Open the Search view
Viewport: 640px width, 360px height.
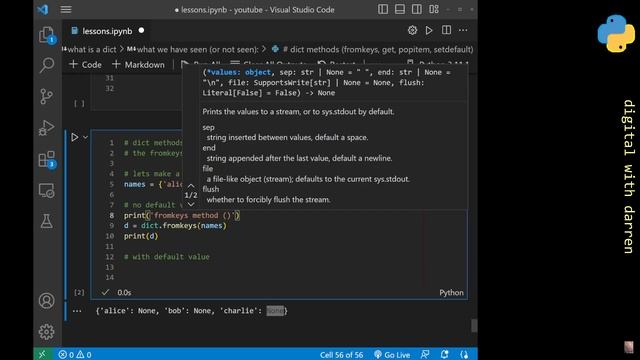tap(47, 65)
